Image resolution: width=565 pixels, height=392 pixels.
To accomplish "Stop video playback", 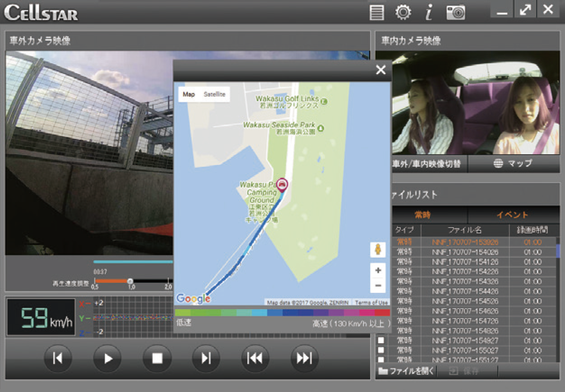I will tap(157, 358).
